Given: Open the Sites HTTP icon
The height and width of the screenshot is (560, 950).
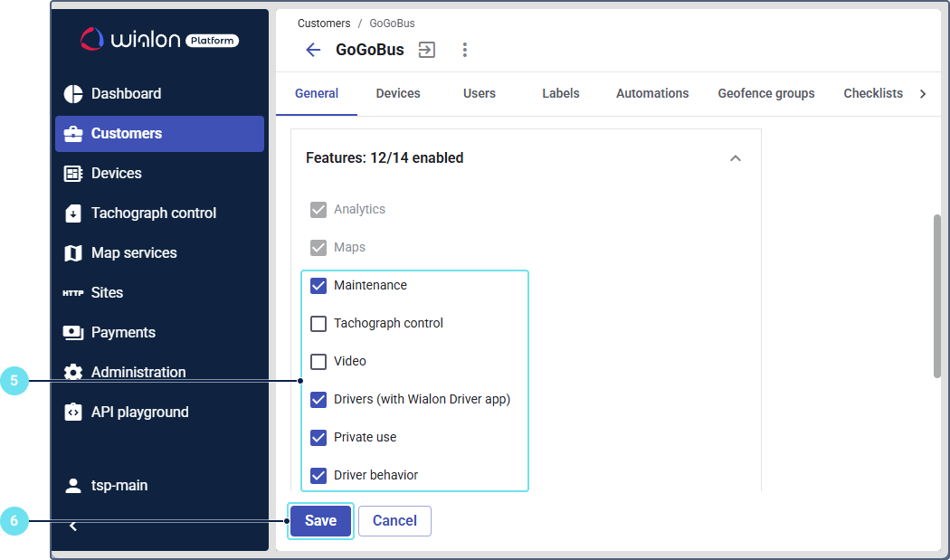Looking at the screenshot, I should [x=73, y=293].
